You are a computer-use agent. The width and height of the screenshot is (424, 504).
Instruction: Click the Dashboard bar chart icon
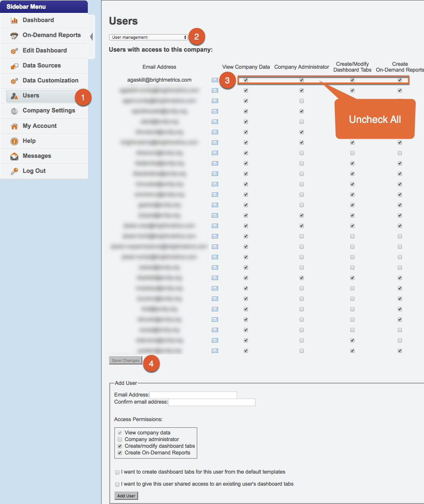(14, 20)
